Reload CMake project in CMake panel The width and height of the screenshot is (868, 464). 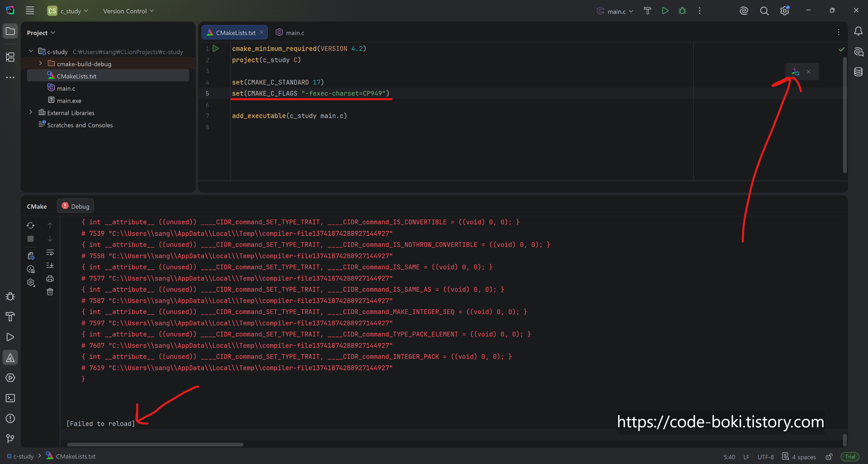(x=31, y=225)
